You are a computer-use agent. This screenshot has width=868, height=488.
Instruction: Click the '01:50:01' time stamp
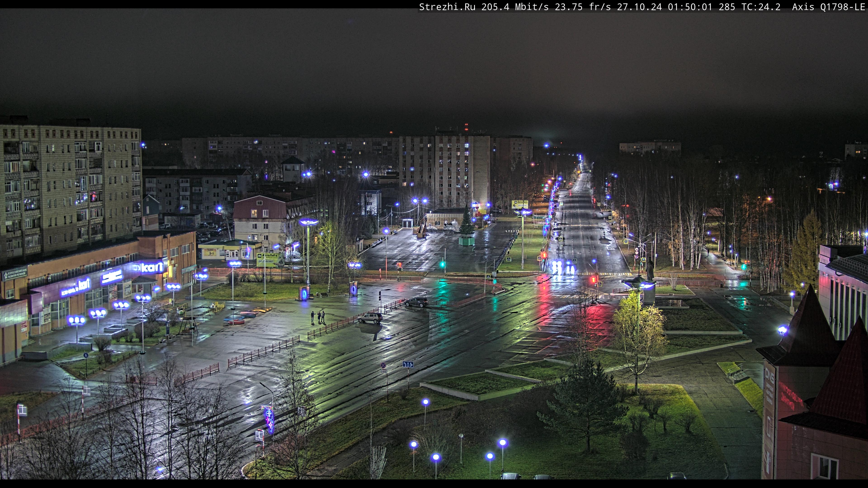pos(690,7)
